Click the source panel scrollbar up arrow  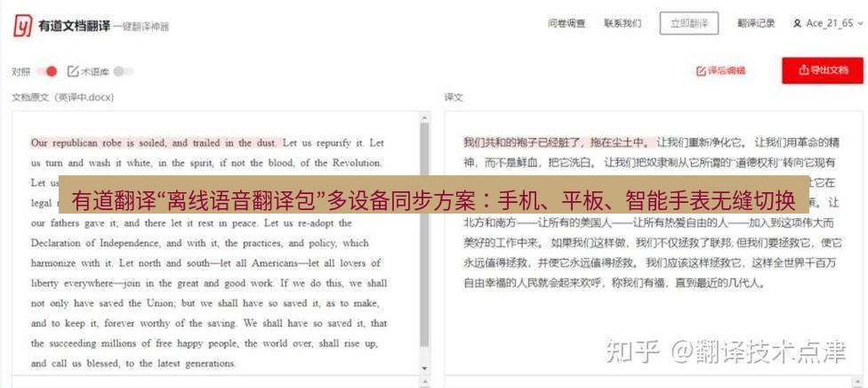pyautogui.click(x=424, y=117)
